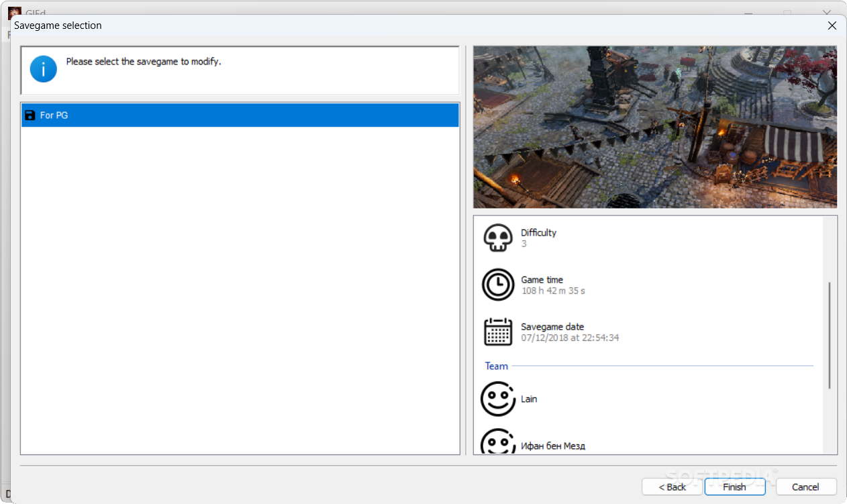
Task: Click the Game time label
Action: pos(542,280)
